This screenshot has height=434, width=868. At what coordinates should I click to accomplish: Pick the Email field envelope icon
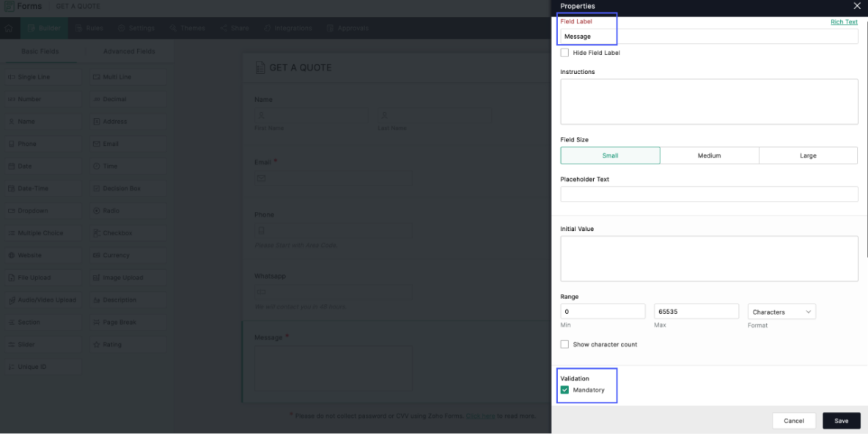click(97, 144)
